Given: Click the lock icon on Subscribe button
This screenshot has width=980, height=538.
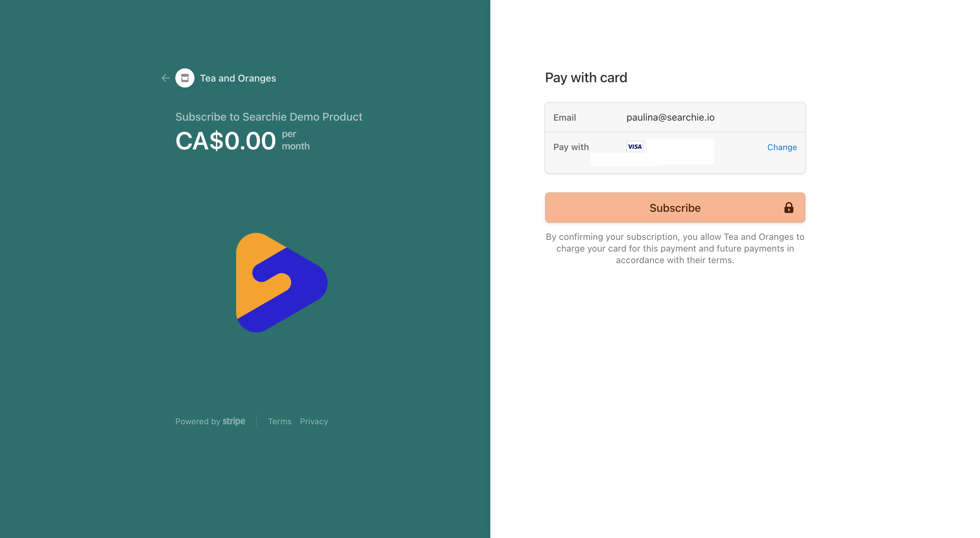Looking at the screenshot, I should [x=789, y=208].
